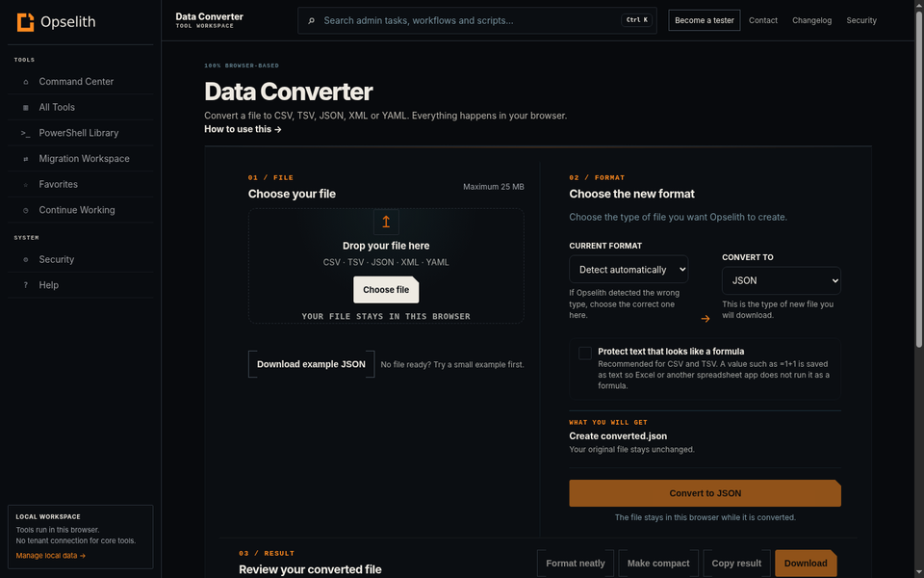This screenshot has width=924, height=578.
Task: Click the Drop your file here zone
Action: [386, 266]
